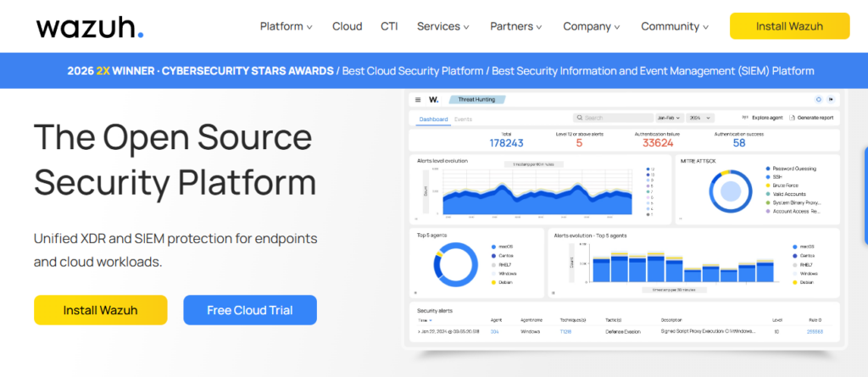Screen dimensions: 868x377
Task: Click the Authentication failure value 33624
Action: [x=658, y=143]
